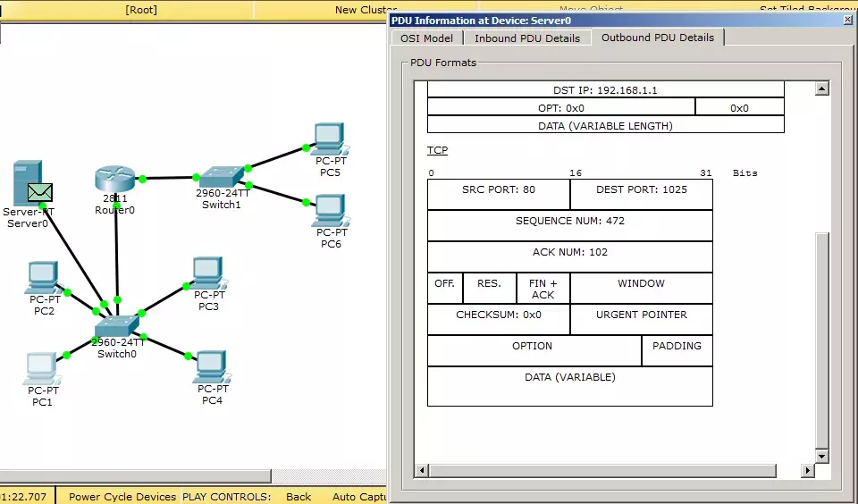Click the URGENT POINTER field

pyautogui.click(x=642, y=320)
